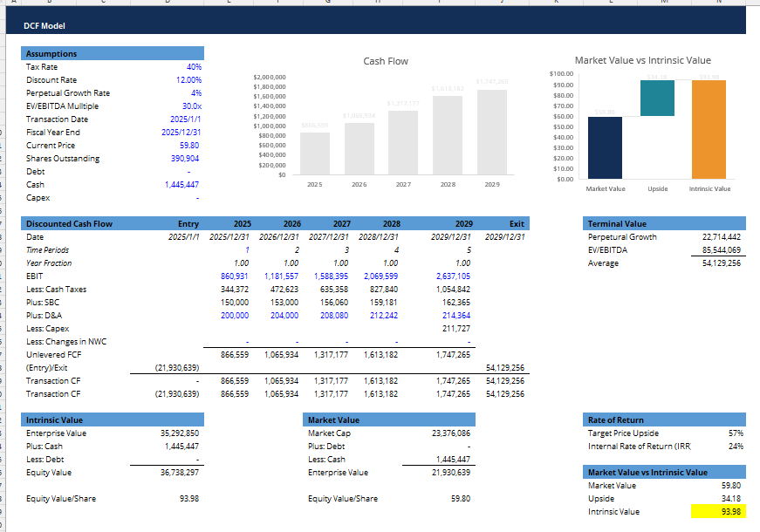Screen dimensions: 760x532
Task: Click 2028 D&A value 212,242
Action: pyautogui.click(x=384, y=316)
